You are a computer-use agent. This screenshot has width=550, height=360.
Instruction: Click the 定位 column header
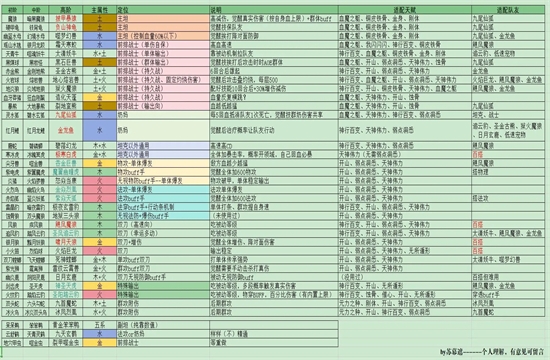click(x=163, y=10)
